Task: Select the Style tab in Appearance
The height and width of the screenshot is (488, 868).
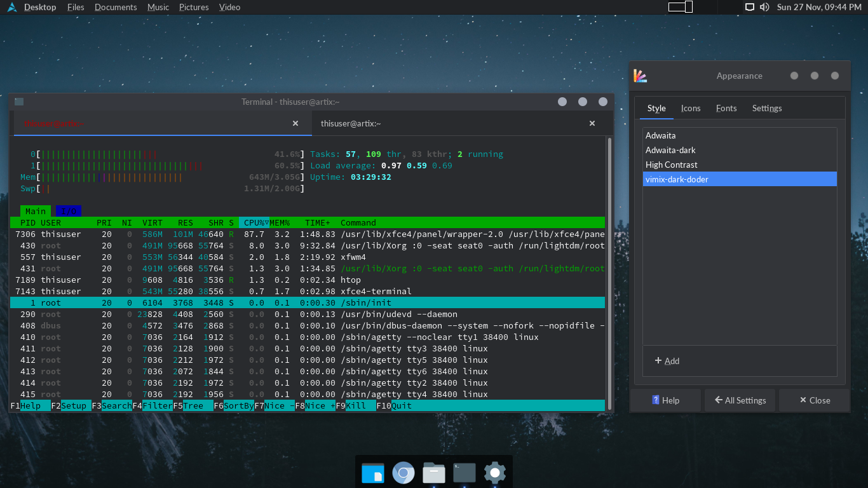Action: (x=656, y=108)
